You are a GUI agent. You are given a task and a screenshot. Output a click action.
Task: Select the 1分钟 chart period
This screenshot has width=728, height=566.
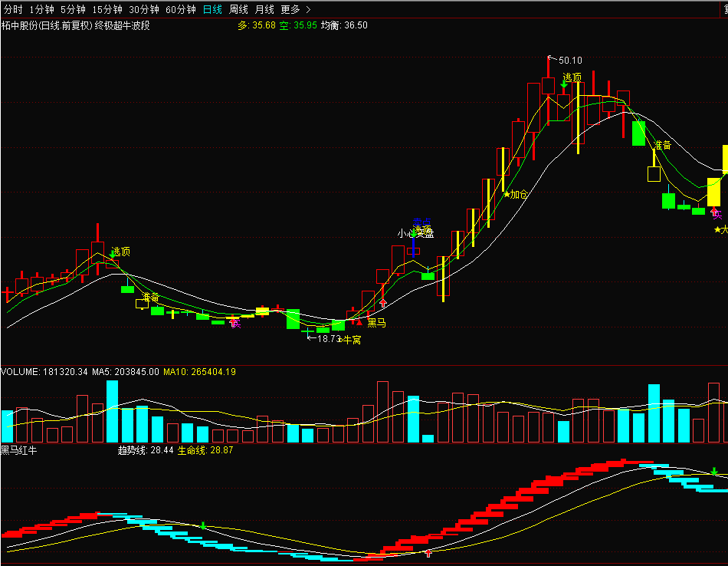click(x=42, y=9)
